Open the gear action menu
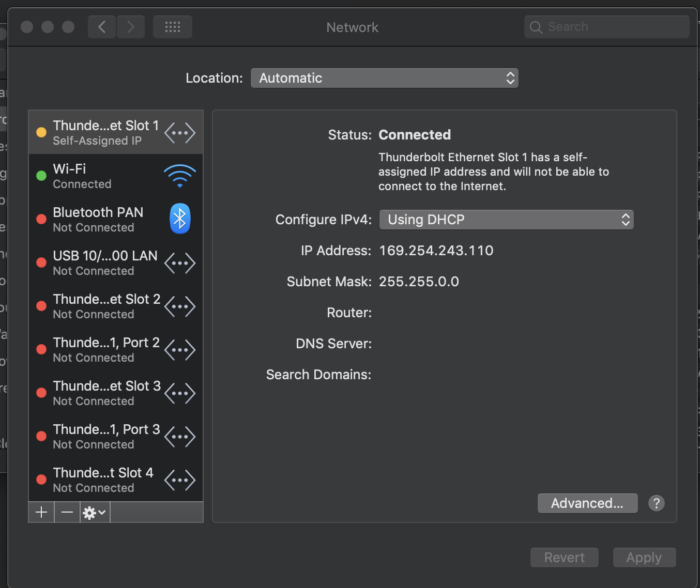Viewport: 700px width, 588px height. (95, 512)
